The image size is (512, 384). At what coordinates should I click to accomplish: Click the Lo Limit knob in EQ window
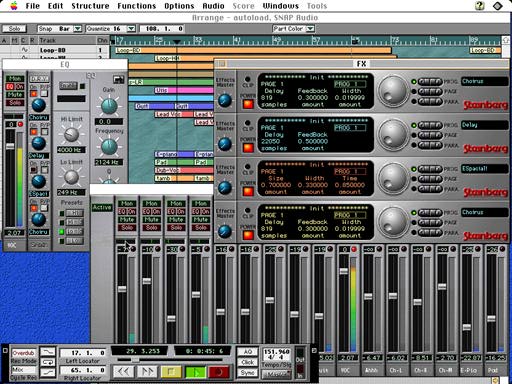coord(71,177)
